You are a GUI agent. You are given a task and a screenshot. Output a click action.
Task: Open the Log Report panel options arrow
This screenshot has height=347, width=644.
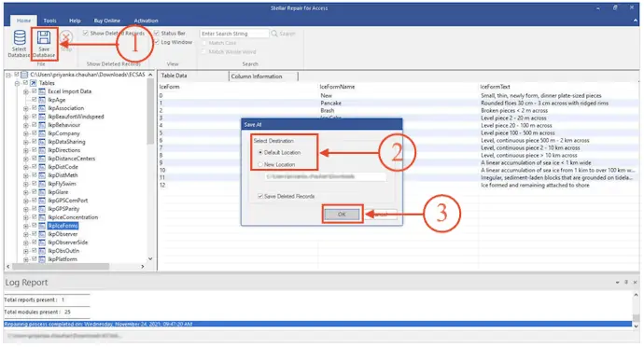click(617, 283)
